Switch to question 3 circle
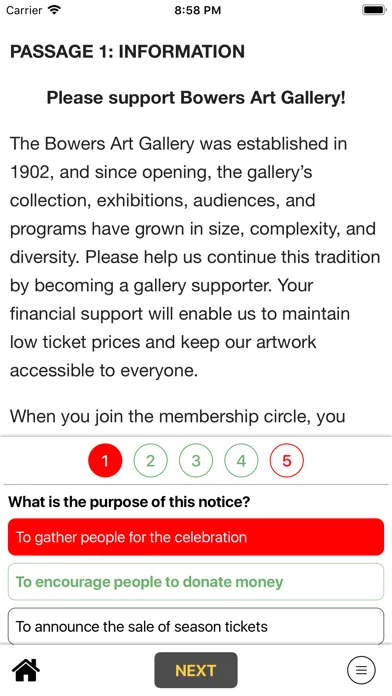Viewport: 392px width, 696px height. point(196,461)
